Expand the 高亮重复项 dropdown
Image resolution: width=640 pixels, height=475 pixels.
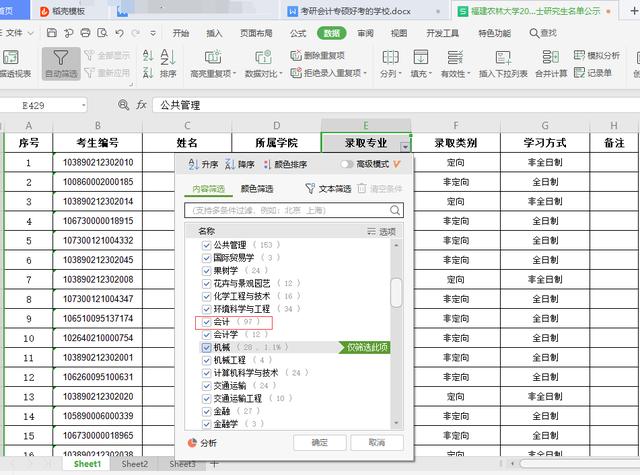coord(236,73)
